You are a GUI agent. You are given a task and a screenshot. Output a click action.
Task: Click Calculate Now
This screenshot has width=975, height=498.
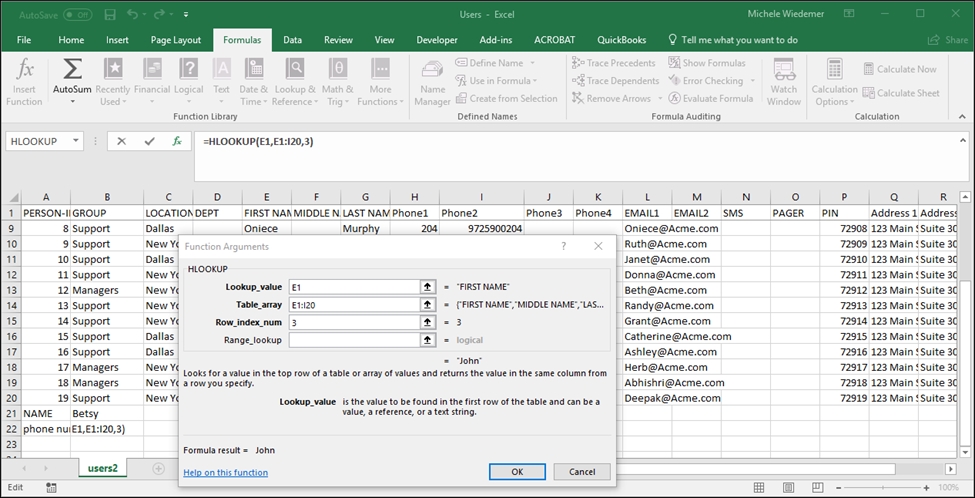[900, 69]
